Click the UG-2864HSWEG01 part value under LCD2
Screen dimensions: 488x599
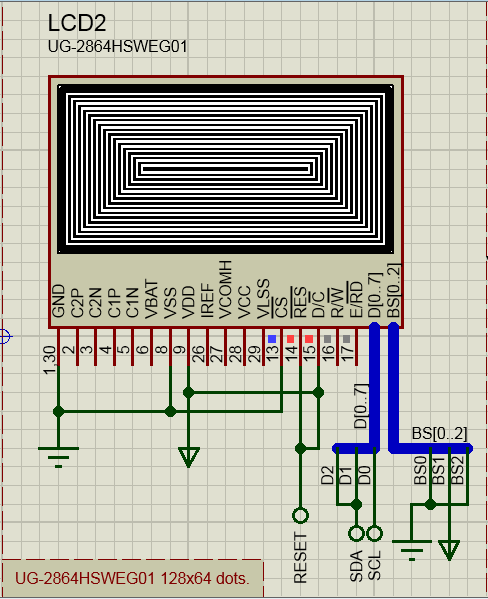[x=117, y=47]
